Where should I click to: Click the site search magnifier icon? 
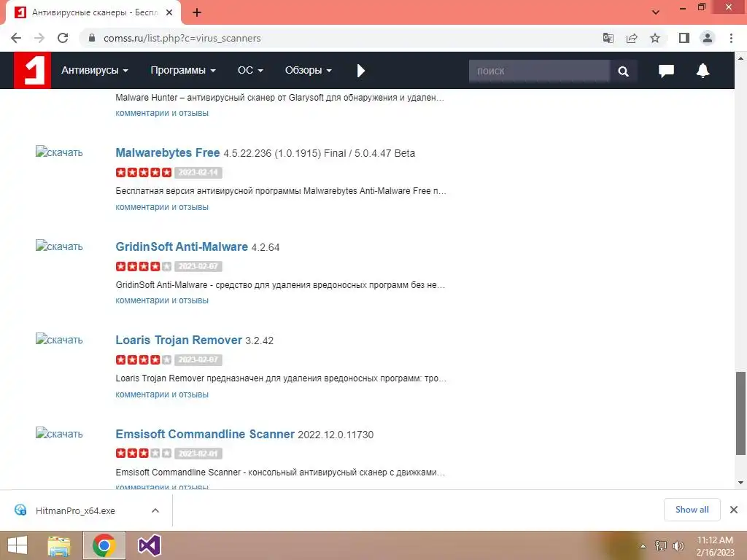(623, 71)
